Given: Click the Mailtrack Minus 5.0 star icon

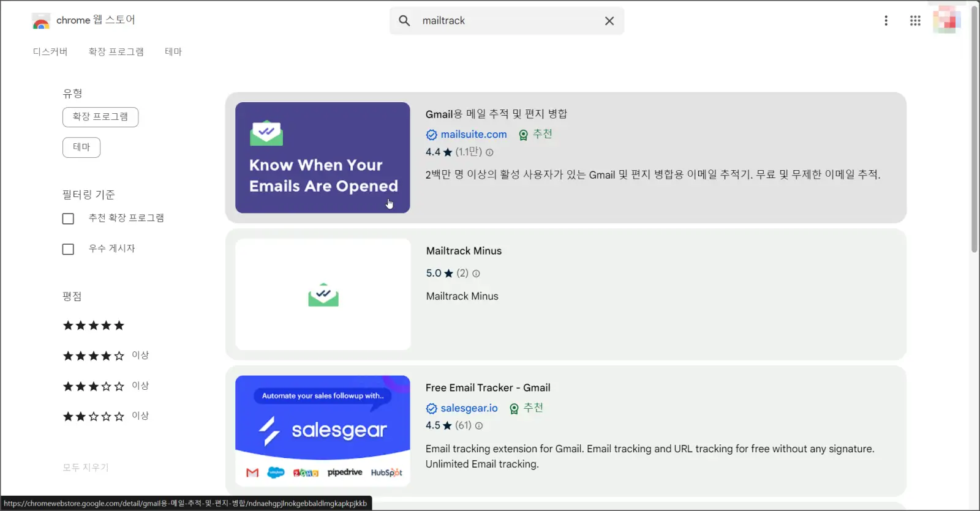Looking at the screenshot, I should (x=448, y=274).
